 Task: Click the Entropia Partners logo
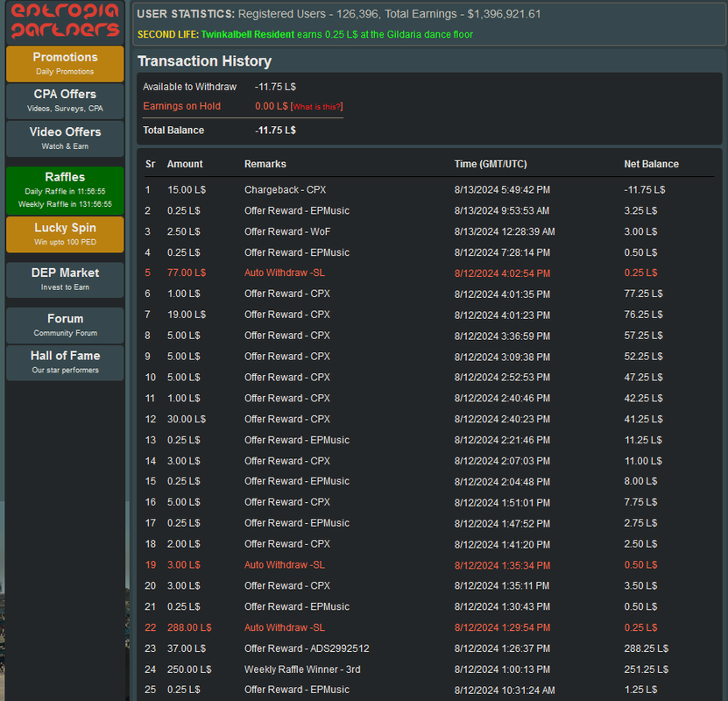(65, 21)
